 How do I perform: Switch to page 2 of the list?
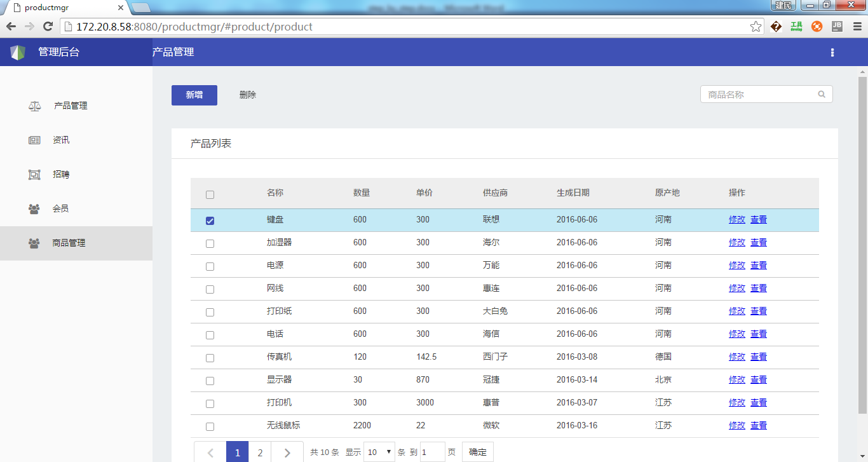pos(260,452)
